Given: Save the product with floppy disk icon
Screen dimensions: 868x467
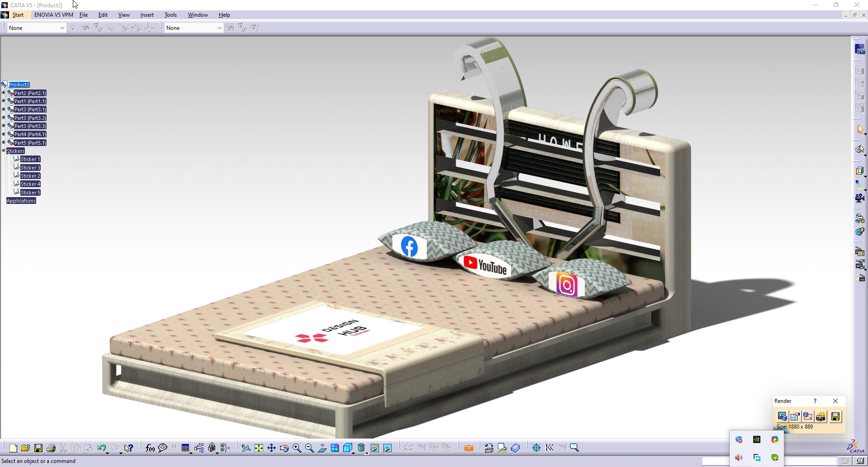Looking at the screenshot, I should (x=38, y=448).
